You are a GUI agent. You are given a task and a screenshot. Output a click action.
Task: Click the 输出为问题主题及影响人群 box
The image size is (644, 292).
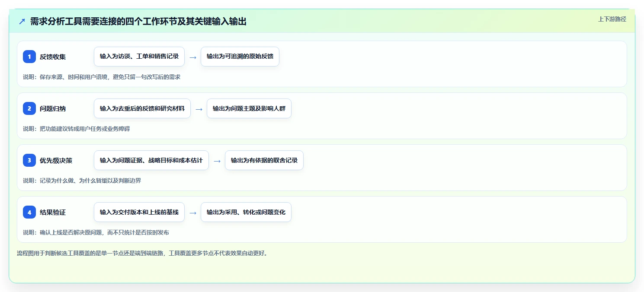coord(249,108)
